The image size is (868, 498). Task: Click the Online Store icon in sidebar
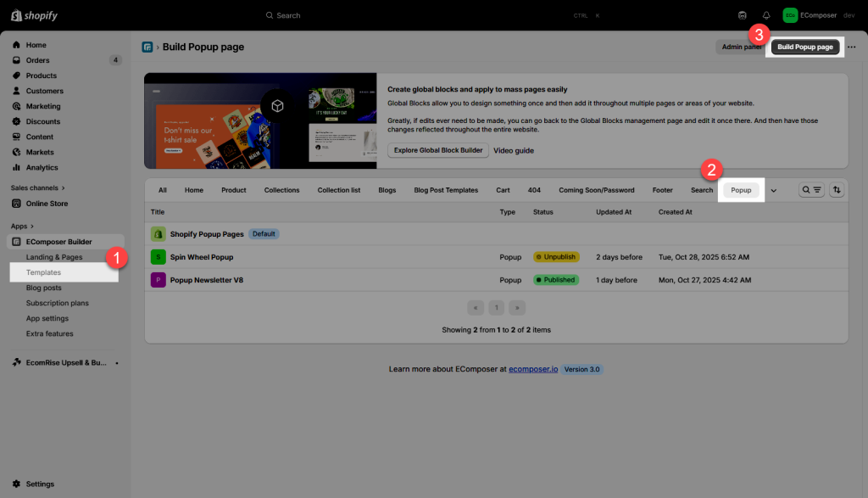(x=16, y=204)
